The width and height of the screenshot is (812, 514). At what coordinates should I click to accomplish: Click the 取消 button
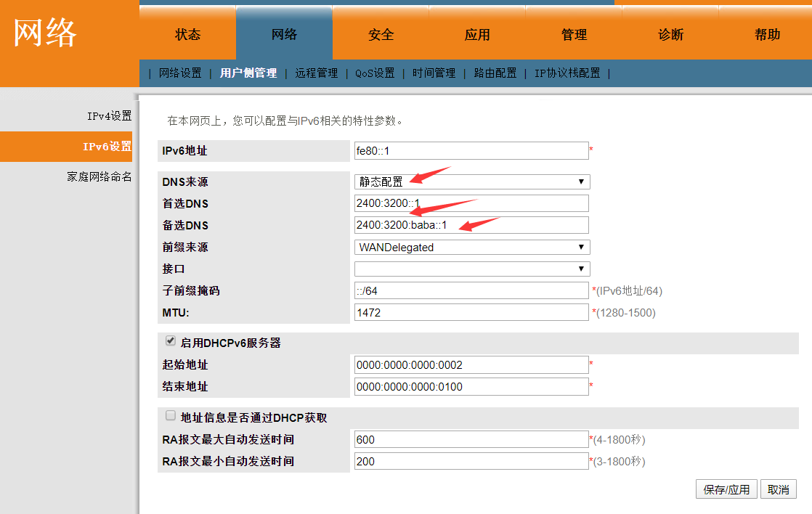pos(779,489)
